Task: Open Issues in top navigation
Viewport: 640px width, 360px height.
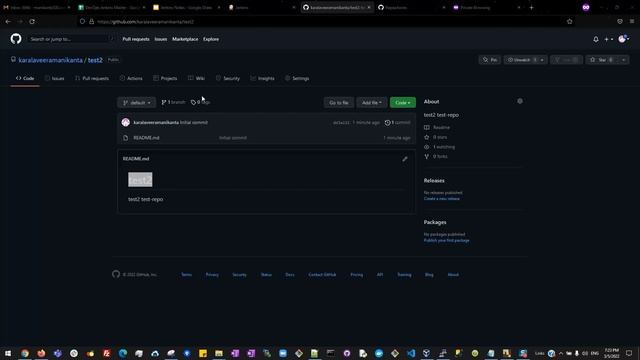Action: click(x=161, y=39)
